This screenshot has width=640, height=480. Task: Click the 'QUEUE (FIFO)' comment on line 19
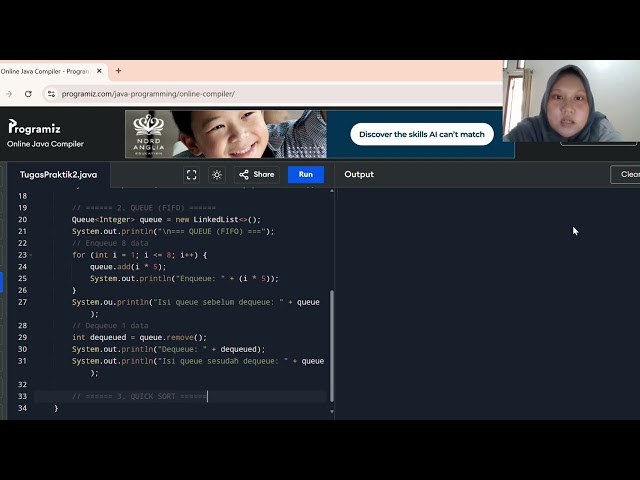pyautogui.click(x=144, y=208)
